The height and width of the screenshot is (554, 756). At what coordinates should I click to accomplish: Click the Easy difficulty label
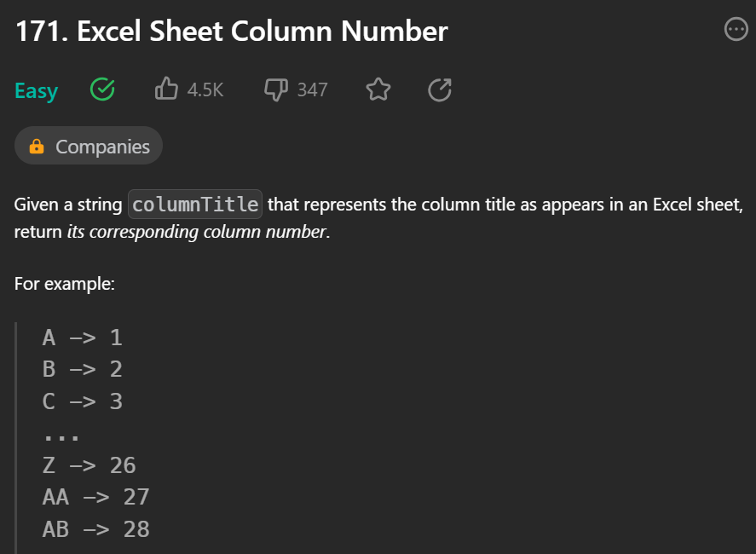tap(36, 90)
